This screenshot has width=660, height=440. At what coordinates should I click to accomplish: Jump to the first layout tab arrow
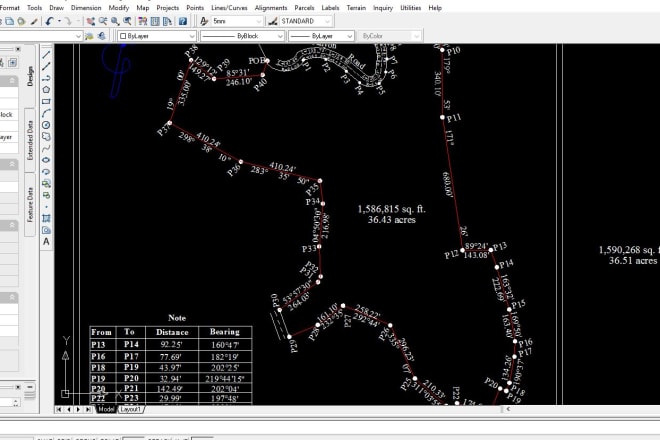59,409
